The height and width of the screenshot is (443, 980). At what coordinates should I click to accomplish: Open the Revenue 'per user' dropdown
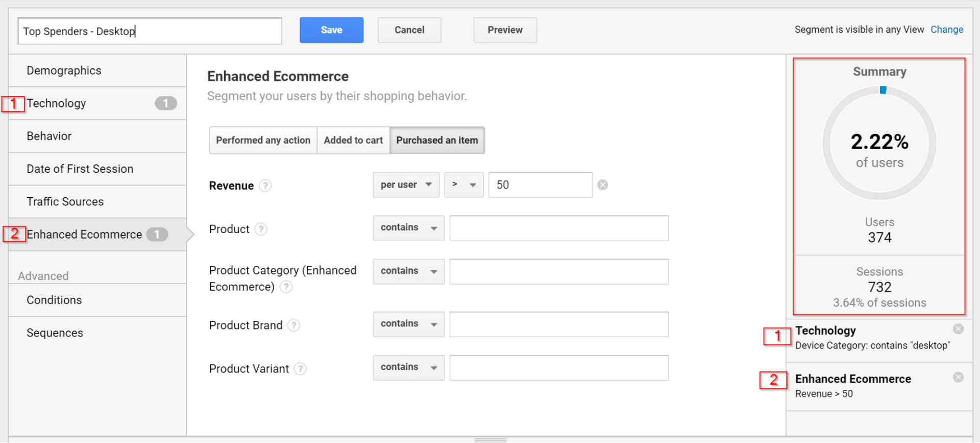coord(406,185)
